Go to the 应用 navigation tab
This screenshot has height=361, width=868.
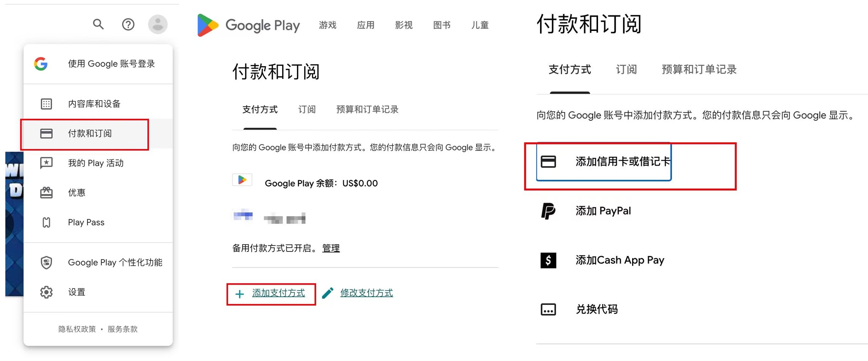(366, 25)
